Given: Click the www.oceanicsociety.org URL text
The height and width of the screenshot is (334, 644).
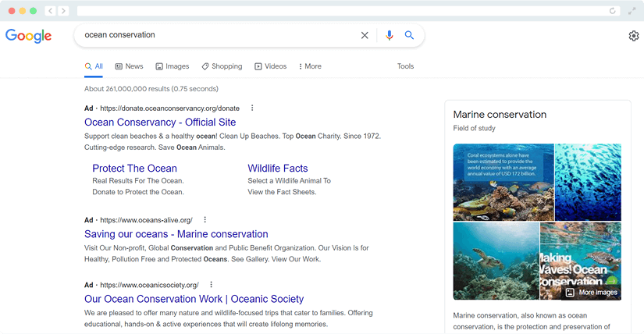Looking at the screenshot, I should (x=150, y=285).
